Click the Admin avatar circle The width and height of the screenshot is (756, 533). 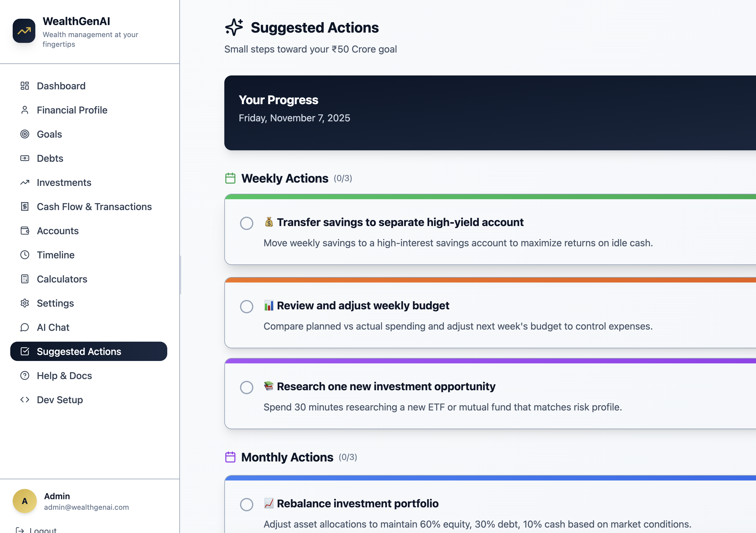(x=24, y=501)
